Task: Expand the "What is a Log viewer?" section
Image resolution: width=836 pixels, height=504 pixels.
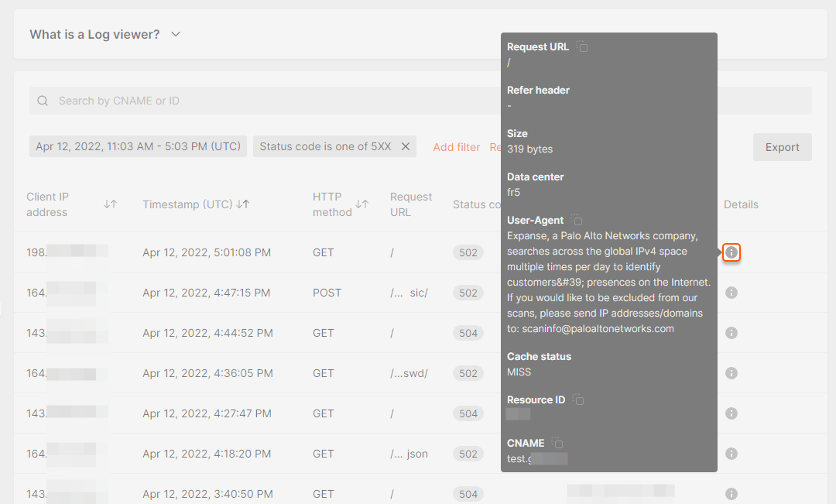Action: (x=176, y=34)
